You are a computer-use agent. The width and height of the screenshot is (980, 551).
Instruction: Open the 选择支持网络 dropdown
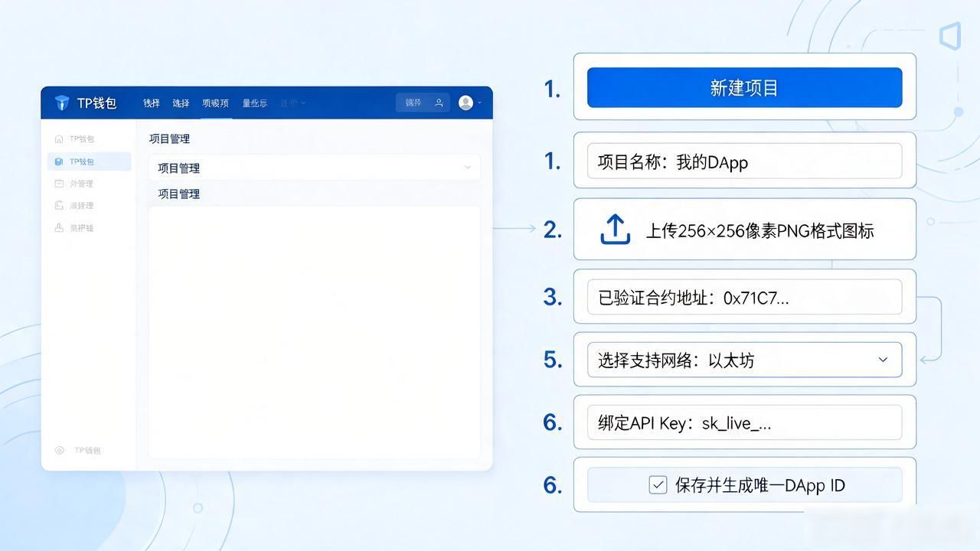click(744, 360)
